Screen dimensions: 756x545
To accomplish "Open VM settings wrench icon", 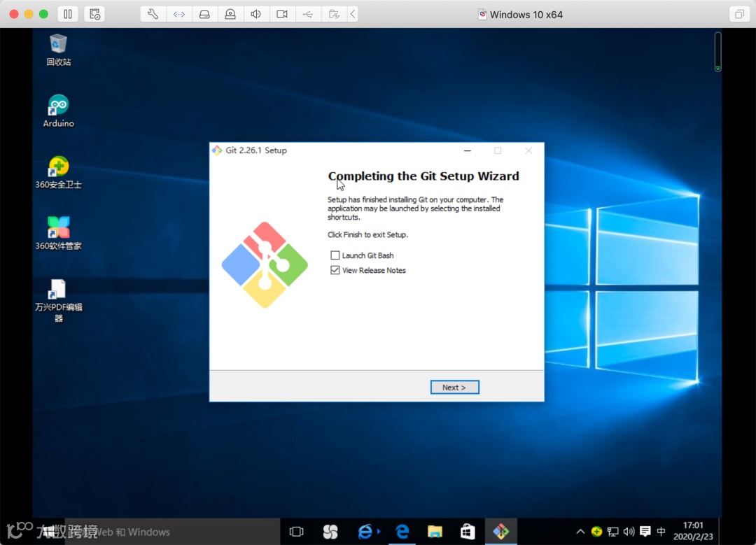I will point(153,14).
